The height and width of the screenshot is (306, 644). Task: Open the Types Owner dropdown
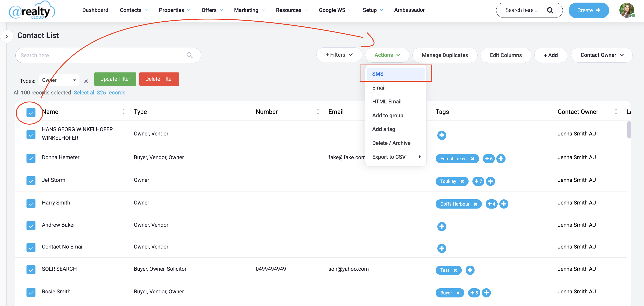click(59, 80)
